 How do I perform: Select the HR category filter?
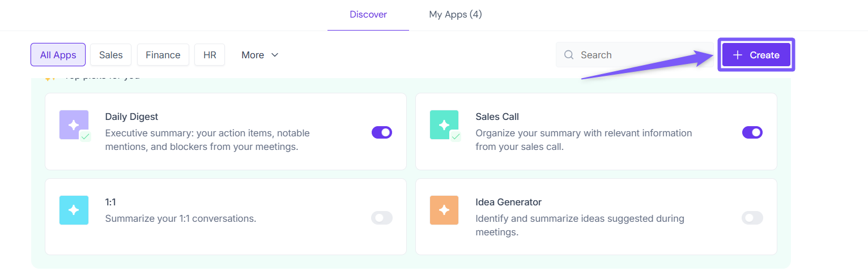(210, 55)
